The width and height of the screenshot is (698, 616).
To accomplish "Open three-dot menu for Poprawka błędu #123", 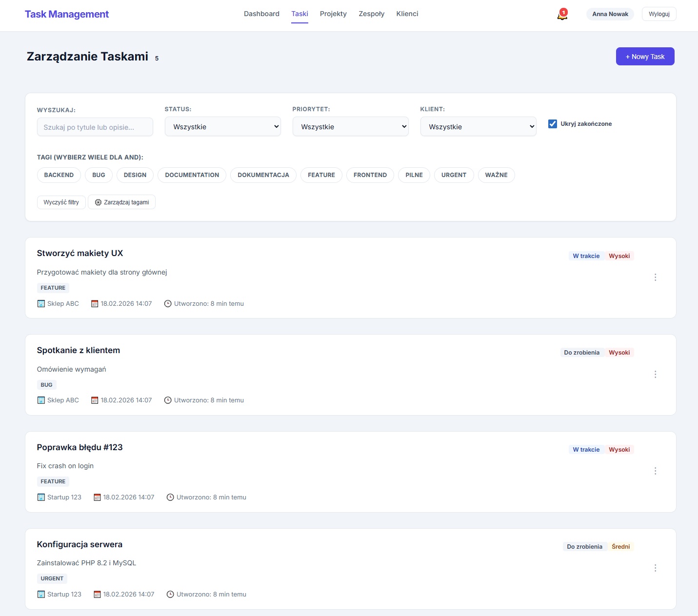I will (655, 471).
